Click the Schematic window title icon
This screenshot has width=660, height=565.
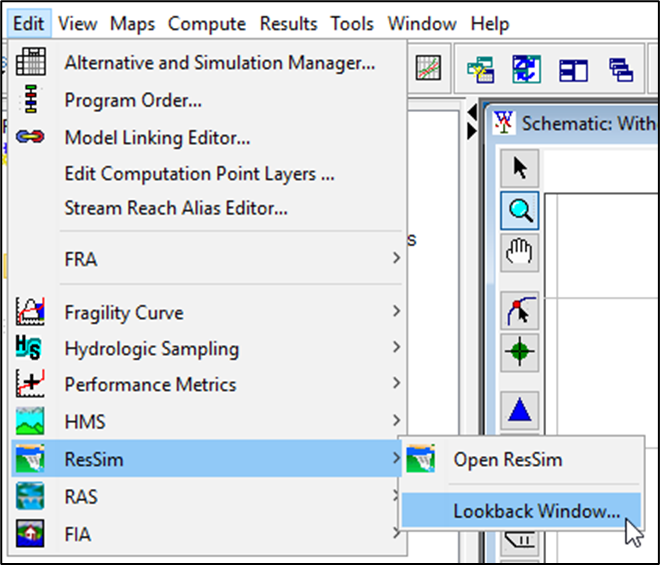[x=504, y=123]
